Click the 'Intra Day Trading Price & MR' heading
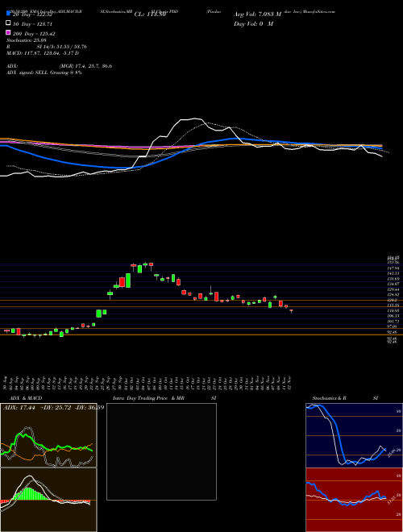 click(x=149, y=398)
